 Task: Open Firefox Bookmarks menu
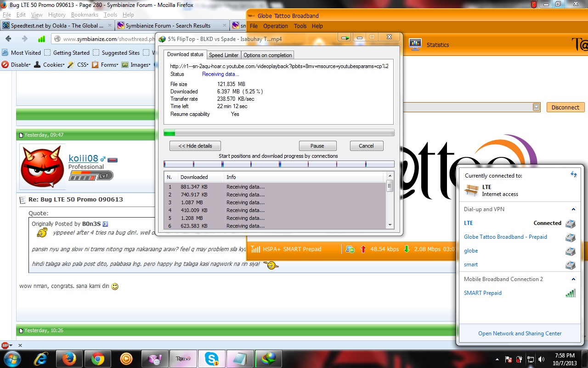(x=85, y=15)
